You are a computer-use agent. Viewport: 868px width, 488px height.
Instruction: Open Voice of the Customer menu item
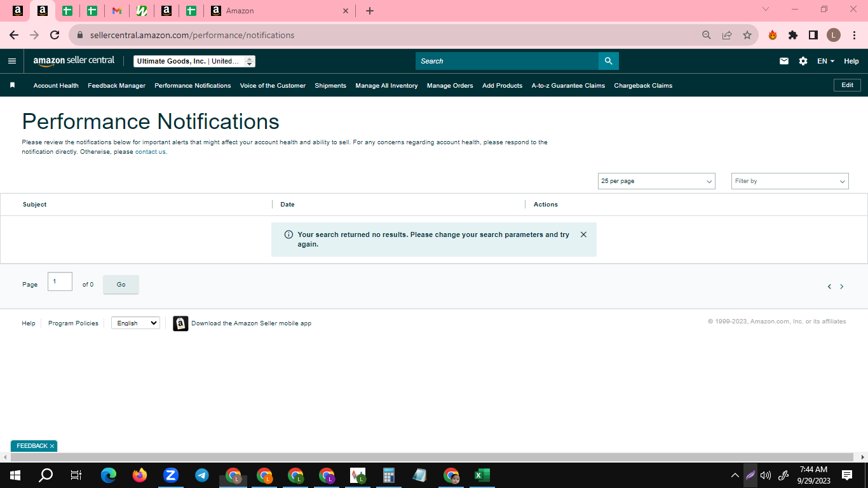(273, 86)
